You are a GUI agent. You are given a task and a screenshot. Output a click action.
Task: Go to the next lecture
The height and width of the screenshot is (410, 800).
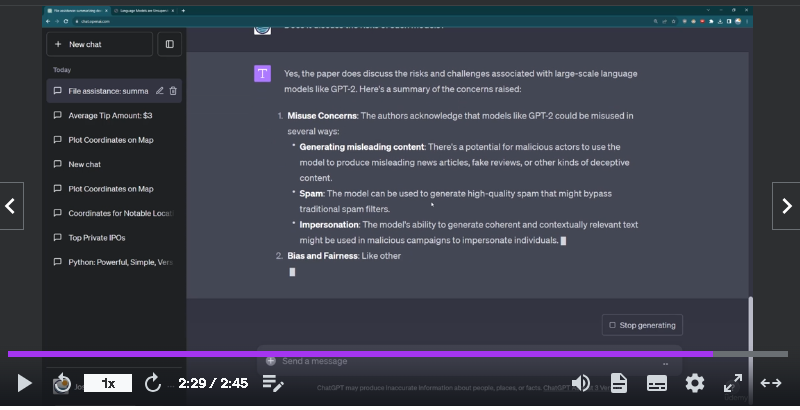point(786,206)
